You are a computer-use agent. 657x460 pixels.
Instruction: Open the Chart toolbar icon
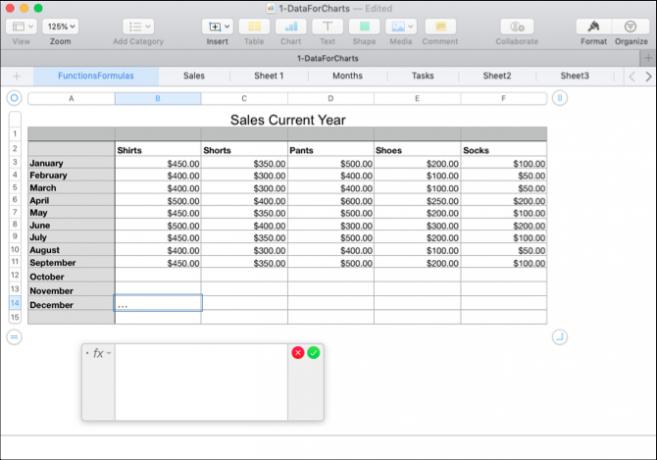click(x=291, y=26)
